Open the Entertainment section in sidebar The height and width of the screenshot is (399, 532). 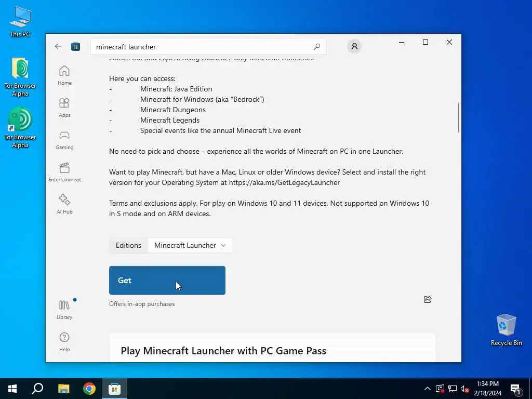pyautogui.click(x=64, y=172)
